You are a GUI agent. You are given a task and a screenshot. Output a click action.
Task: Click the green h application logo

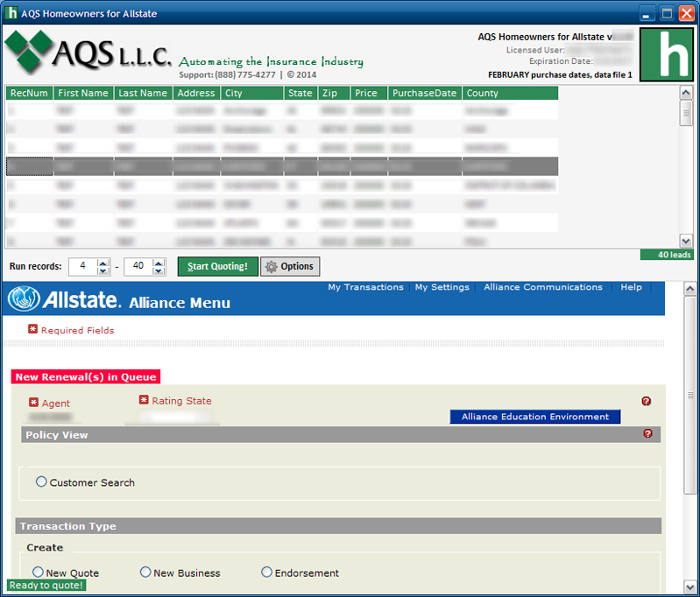coord(667,54)
